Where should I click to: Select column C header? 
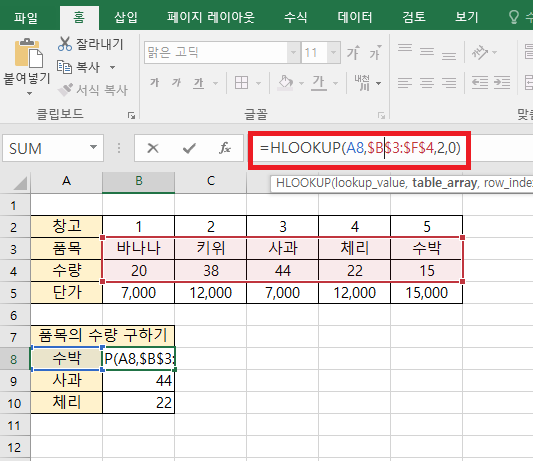(211, 182)
